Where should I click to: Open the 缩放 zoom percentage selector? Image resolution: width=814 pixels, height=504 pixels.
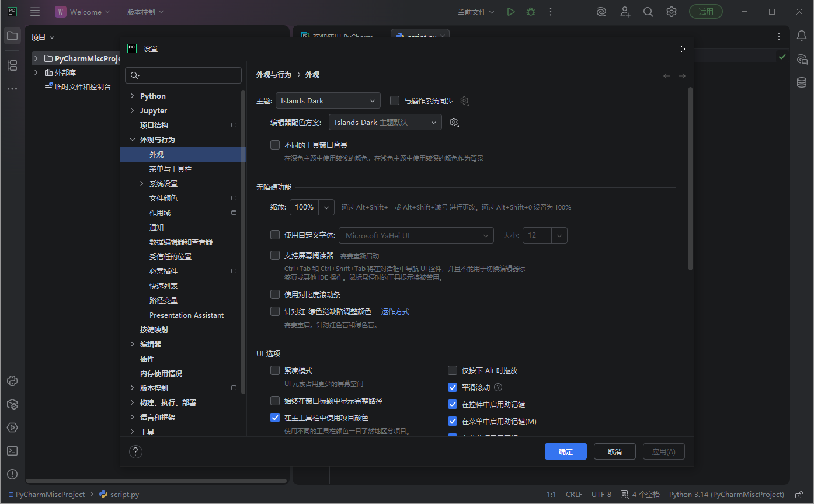pos(326,207)
